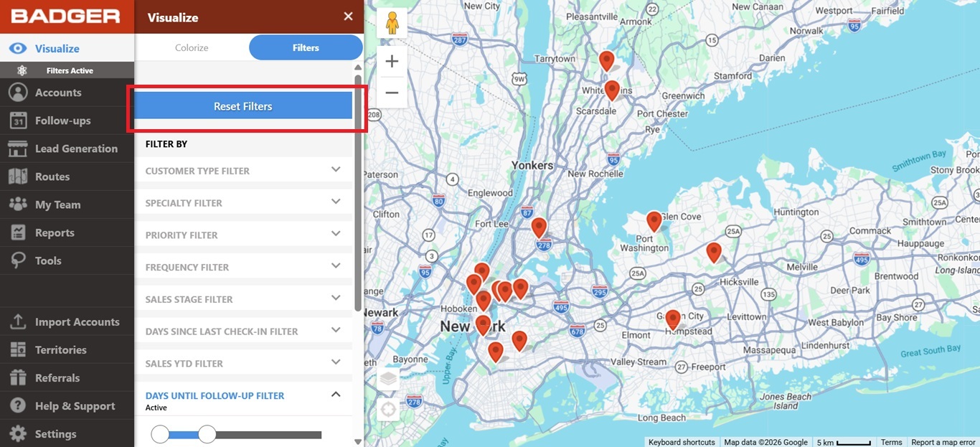
Task: Click the Badger logo
Action: click(x=65, y=16)
